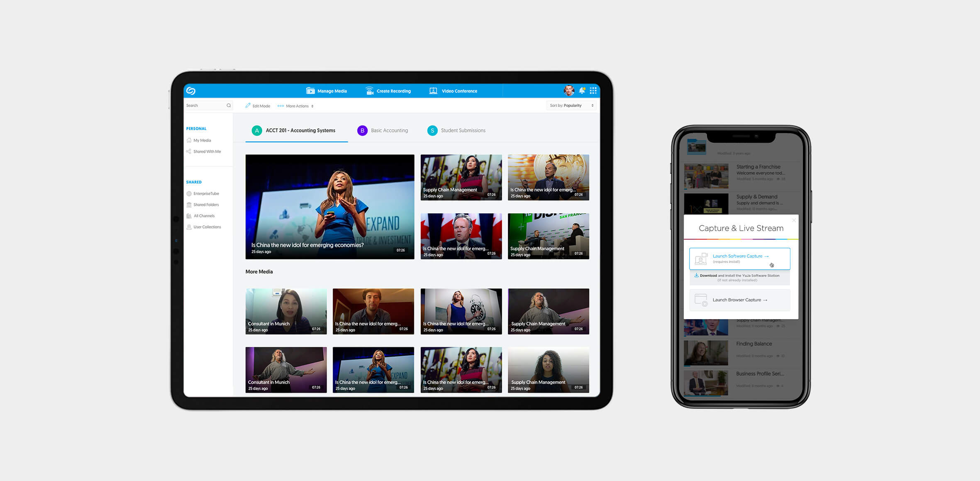Click Launch Browser Capture on phone
Screen dimensions: 980x481
(x=740, y=300)
